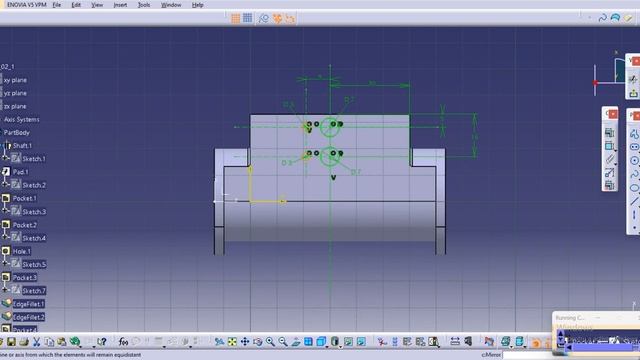Click the Fly mode icon
Screen dimensions: 640x360
(x=219, y=342)
